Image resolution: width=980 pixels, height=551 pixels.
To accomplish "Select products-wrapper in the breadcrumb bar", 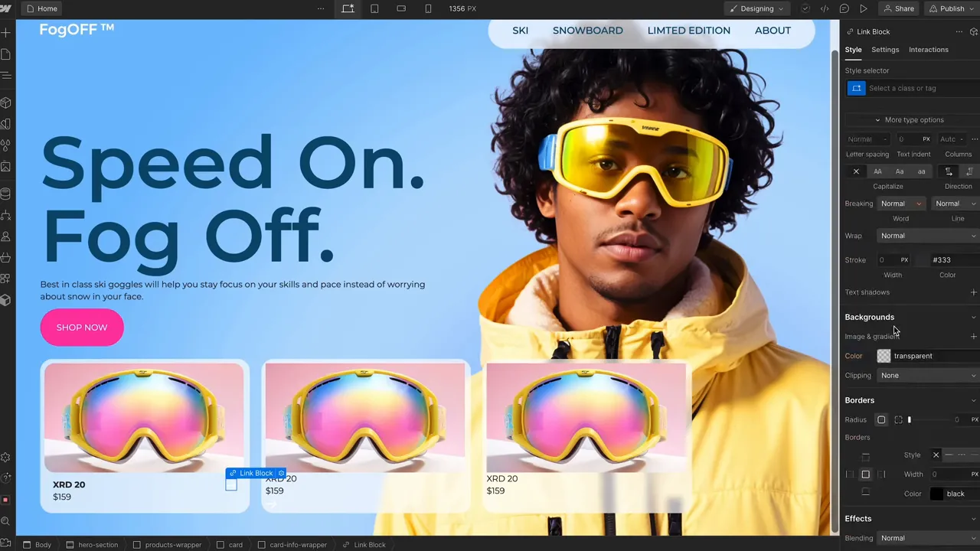I will (168, 545).
